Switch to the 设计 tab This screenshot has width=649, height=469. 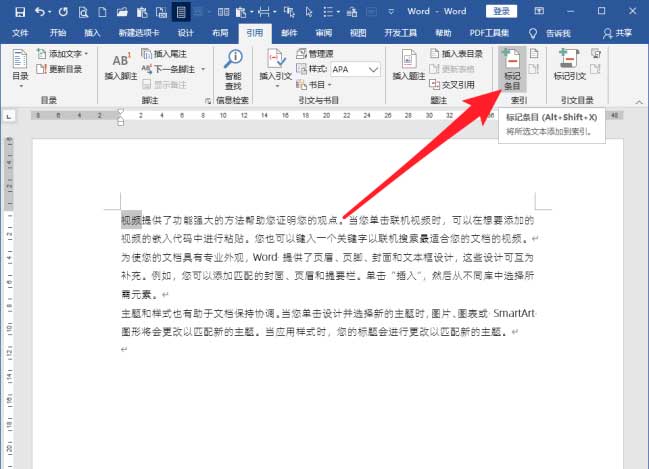point(185,33)
